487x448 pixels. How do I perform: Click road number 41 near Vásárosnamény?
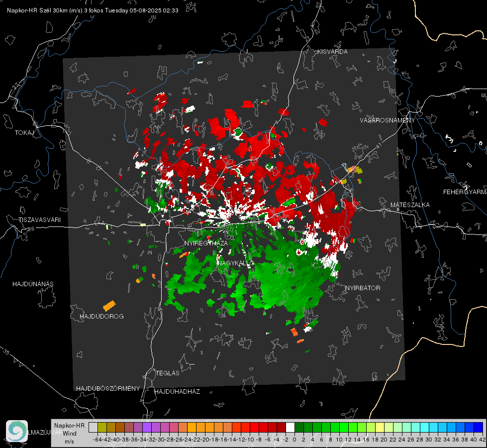coord(378,145)
